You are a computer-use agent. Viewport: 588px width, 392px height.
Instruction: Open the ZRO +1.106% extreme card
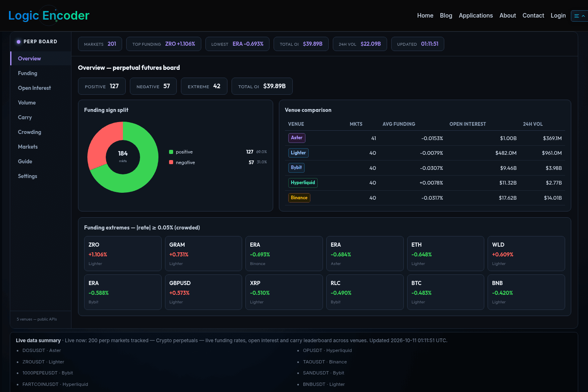[x=123, y=254]
